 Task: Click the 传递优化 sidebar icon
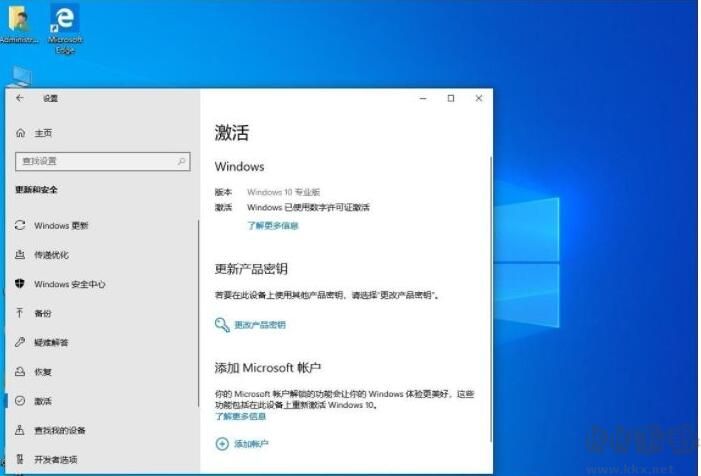[20, 254]
